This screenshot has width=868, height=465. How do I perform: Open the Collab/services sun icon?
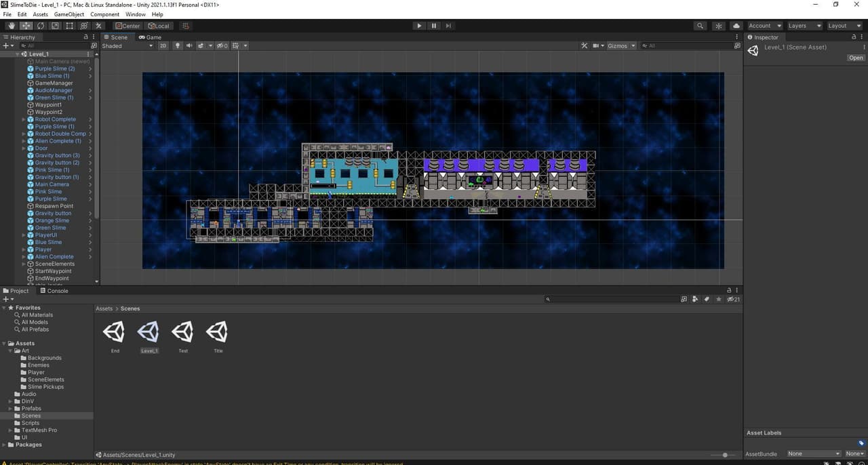[719, 26]
